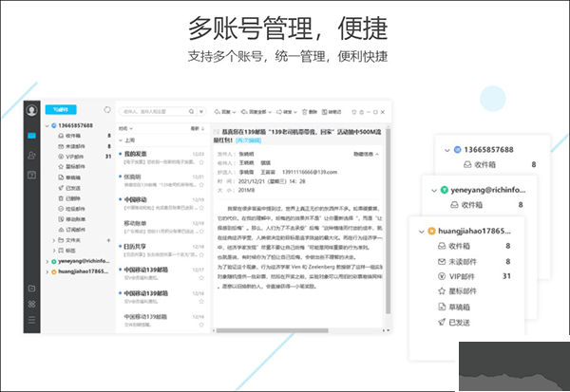Click the blue 再次编辑 link
Image resolution: width=570 pixels, height=392 pixels.
point(249,140)
